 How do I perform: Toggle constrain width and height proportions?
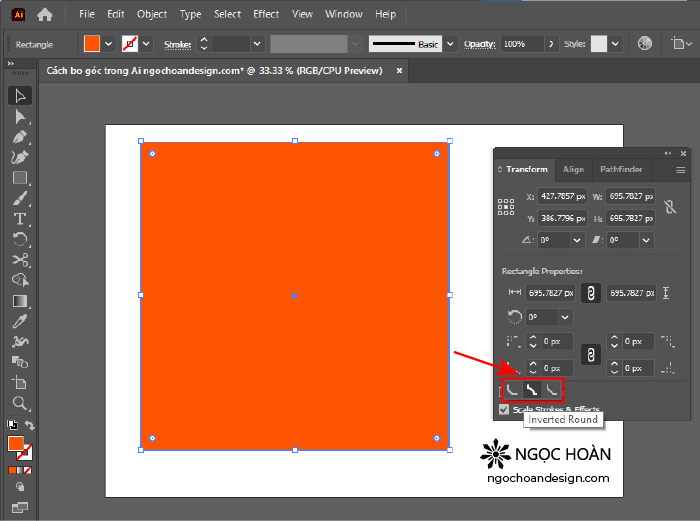tap(671, 206)
